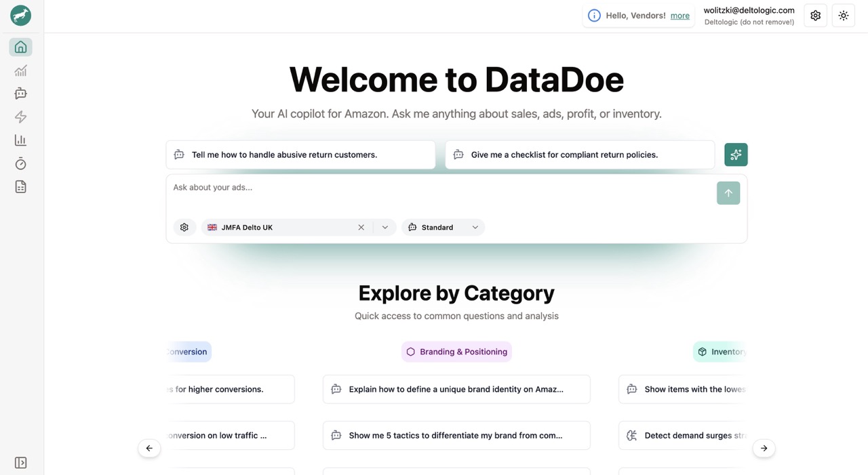868x475 pixels.
Task: Select 'Tell me how to handle abusive return customers'
Action: point(300,154)
